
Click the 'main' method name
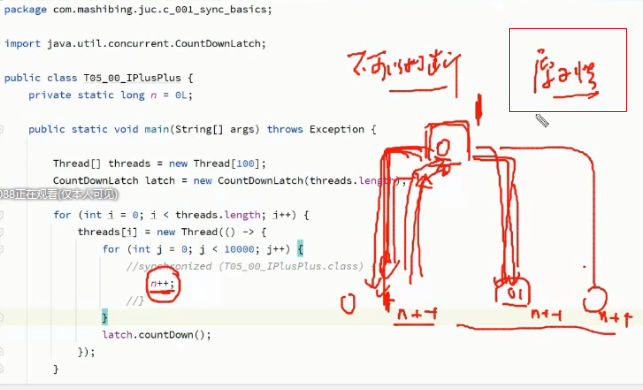[x=156, y=129]
